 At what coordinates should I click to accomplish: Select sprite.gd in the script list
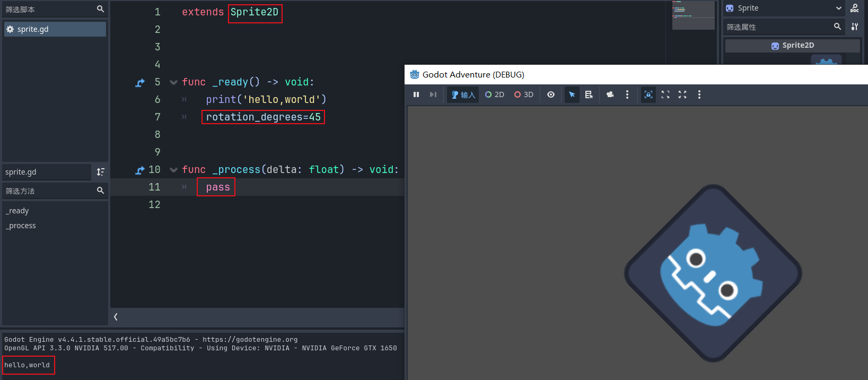(55, 29)
